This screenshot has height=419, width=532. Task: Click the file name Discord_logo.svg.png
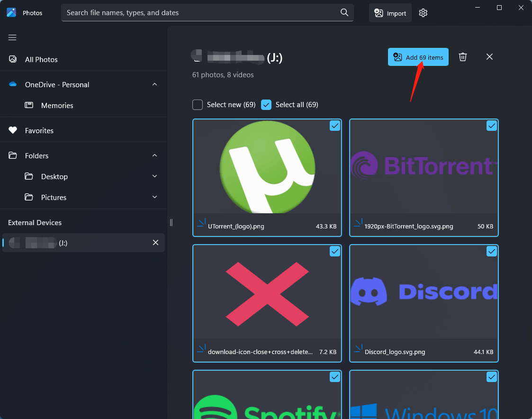click(x=395, y=352)
